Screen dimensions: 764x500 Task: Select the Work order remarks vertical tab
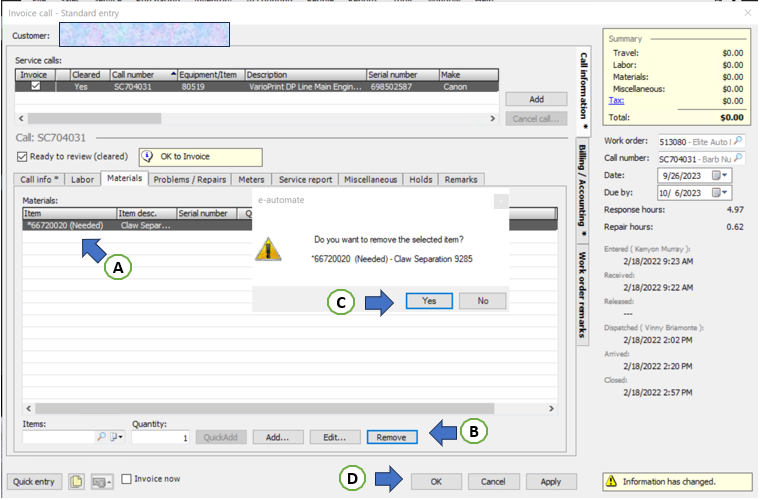(x=582, y=294)
